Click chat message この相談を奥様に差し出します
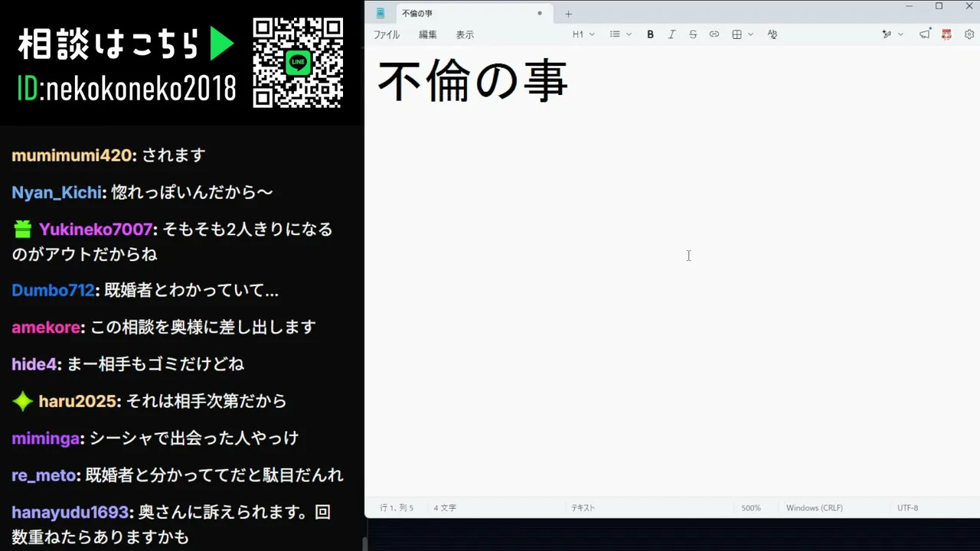 [x=203, y=327]
